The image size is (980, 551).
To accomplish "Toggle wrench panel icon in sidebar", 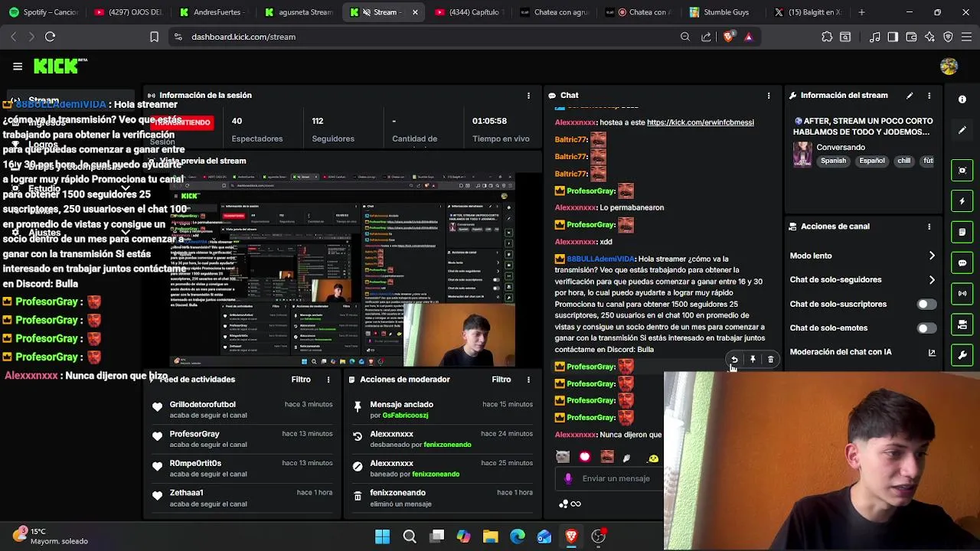I will pyautogui.click(x=962, y=355).
